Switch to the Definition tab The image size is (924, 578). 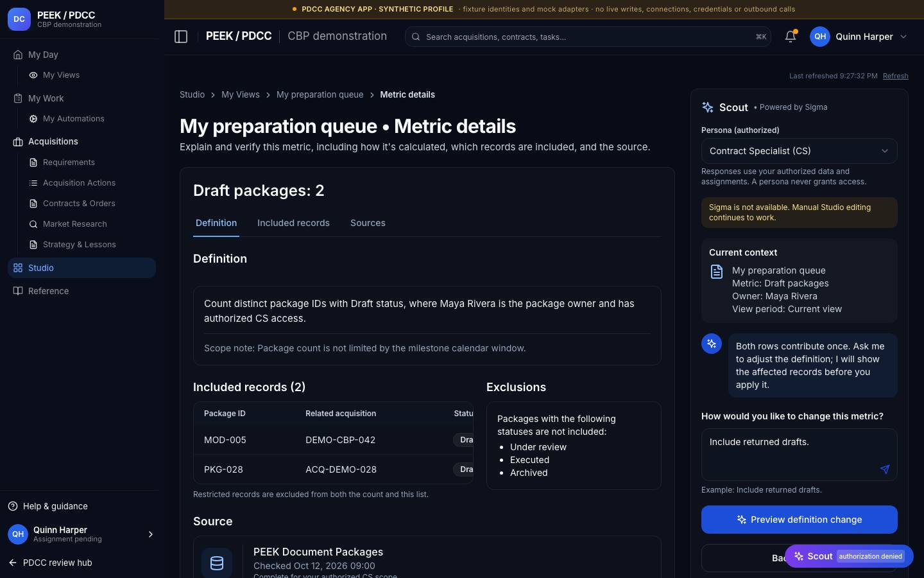(216, 223)
